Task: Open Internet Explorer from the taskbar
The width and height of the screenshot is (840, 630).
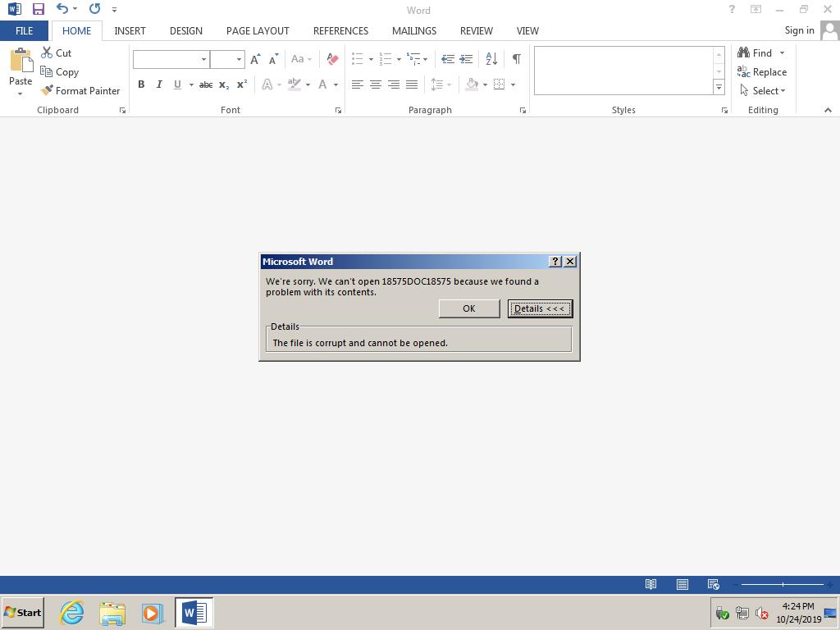Action: click(72, 613)
